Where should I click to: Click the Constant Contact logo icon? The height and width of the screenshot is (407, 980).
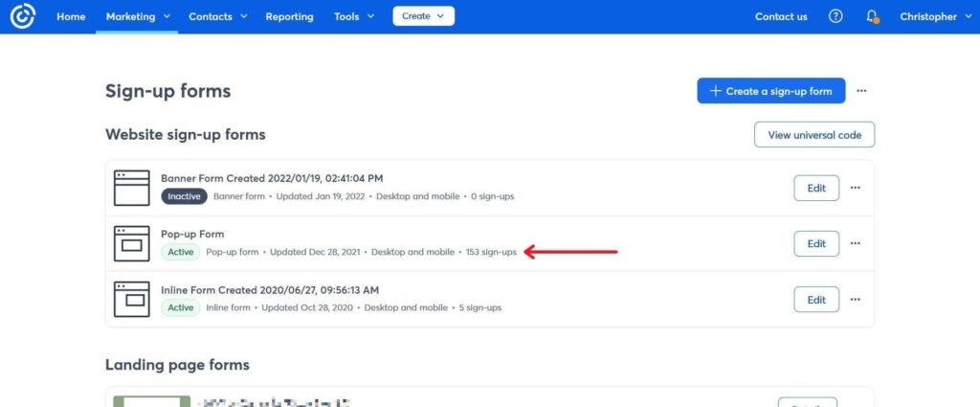23,16
